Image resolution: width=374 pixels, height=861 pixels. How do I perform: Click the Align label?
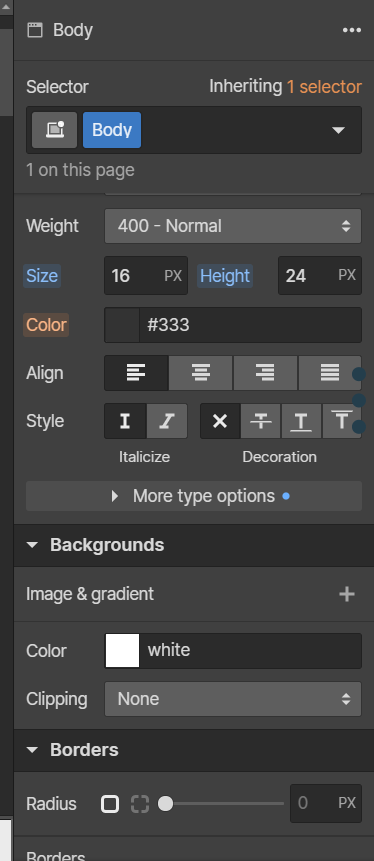tap(44, 373)
